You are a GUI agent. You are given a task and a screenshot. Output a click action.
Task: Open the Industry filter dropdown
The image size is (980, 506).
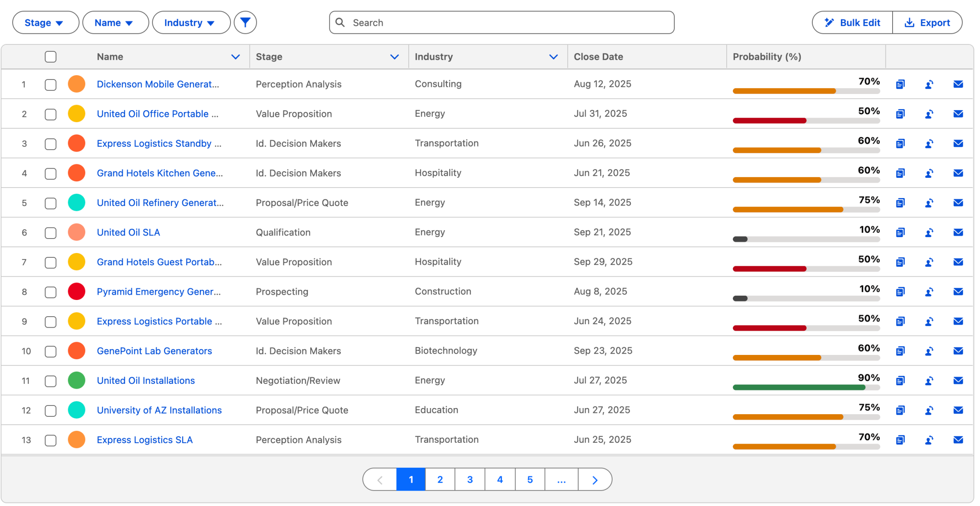coord(191,23)
